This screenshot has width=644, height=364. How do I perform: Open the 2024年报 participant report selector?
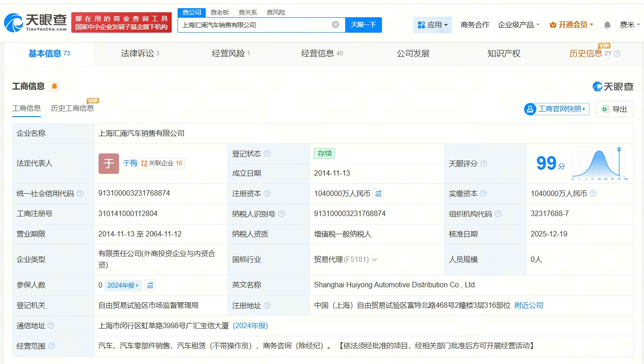pyautogui.click(x=123, y=285)
